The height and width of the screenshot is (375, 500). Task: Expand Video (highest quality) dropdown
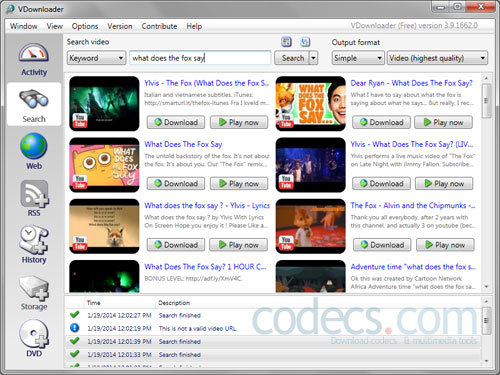click(437, 58)
